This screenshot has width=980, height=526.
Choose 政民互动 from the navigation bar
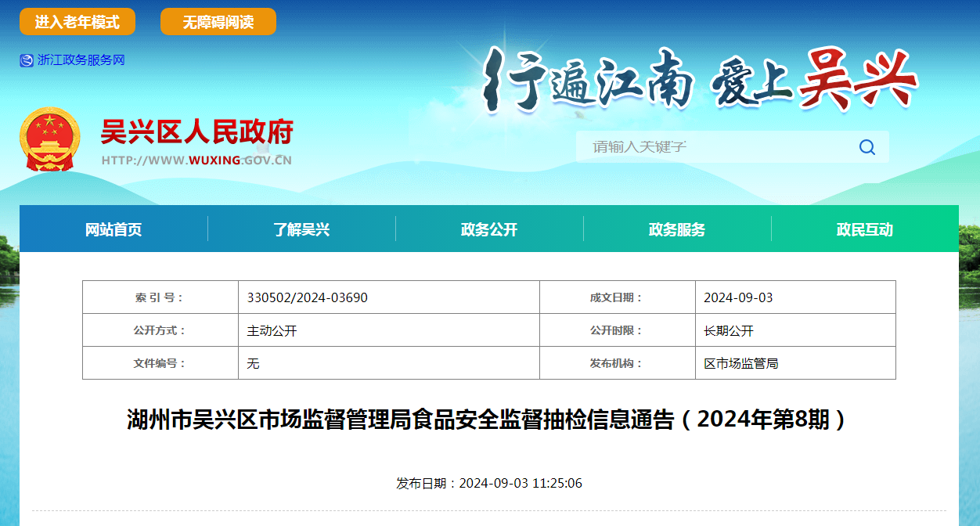pyautogui.click(x=864, y=229)
